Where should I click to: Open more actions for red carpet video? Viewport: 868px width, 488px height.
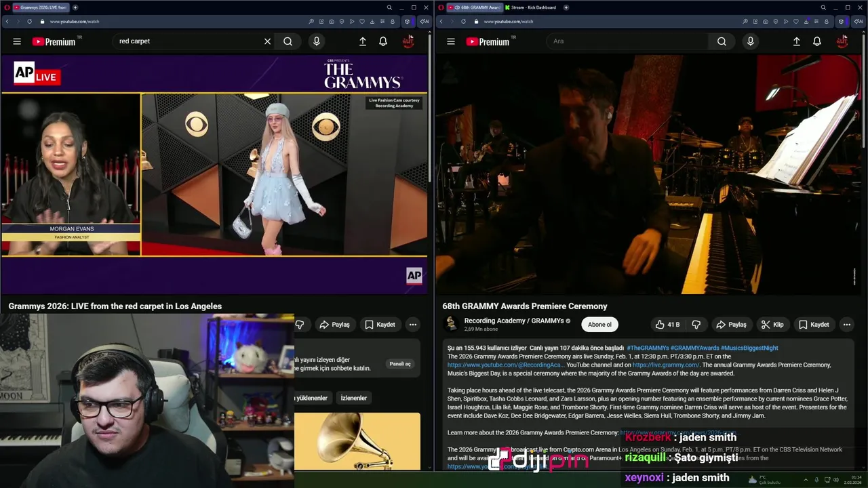tap(412, 325)
